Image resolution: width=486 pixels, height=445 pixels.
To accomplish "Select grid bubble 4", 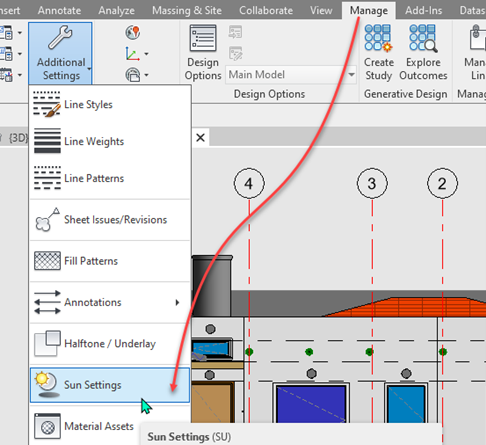I will pos(249,183).
